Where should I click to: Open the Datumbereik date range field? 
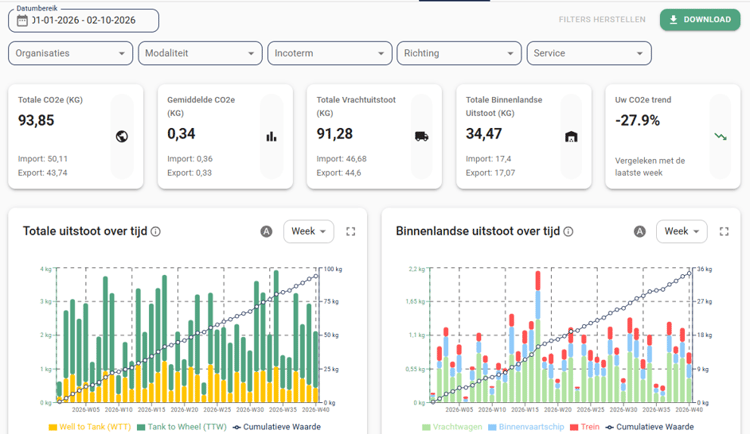[83, 21]
